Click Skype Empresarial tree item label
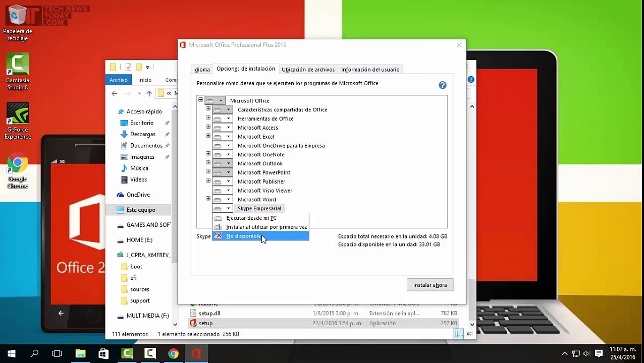Image resolution: width=644 pixels, height=363 pixels. (259, 208)
